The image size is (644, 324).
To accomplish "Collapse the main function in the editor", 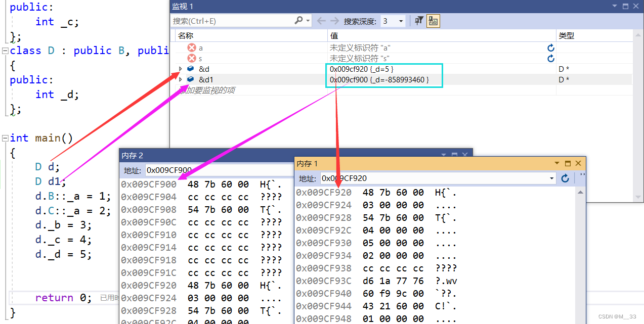I will pyautogui.click(x=5, y=138).
